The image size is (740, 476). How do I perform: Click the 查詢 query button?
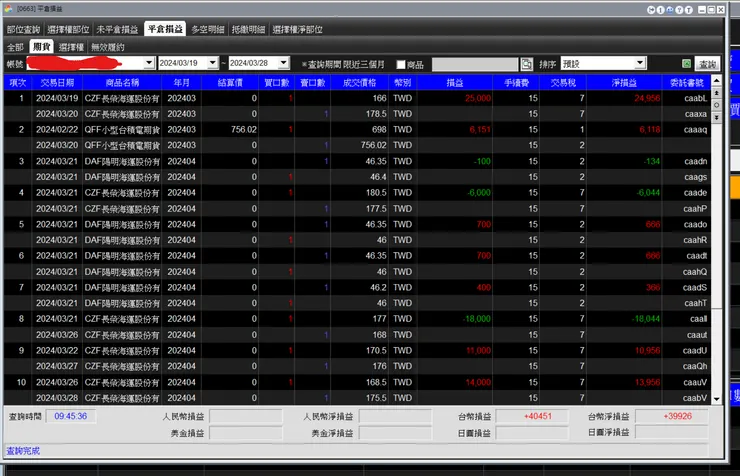(x=707, y=64)
